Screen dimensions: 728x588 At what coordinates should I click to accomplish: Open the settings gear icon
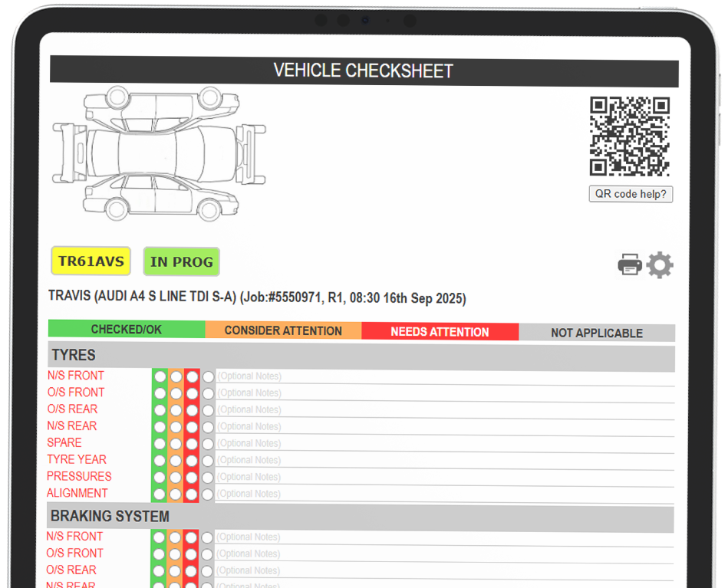point(660,264)
